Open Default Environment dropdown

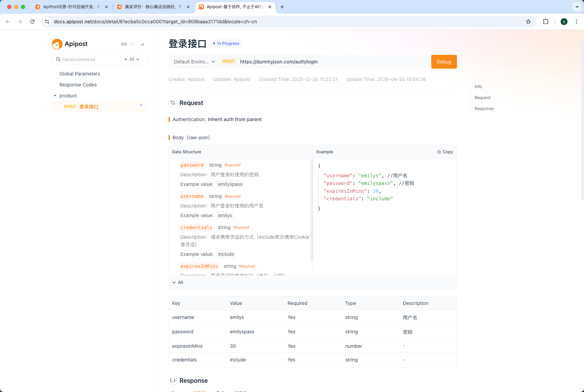pos(194,62)
